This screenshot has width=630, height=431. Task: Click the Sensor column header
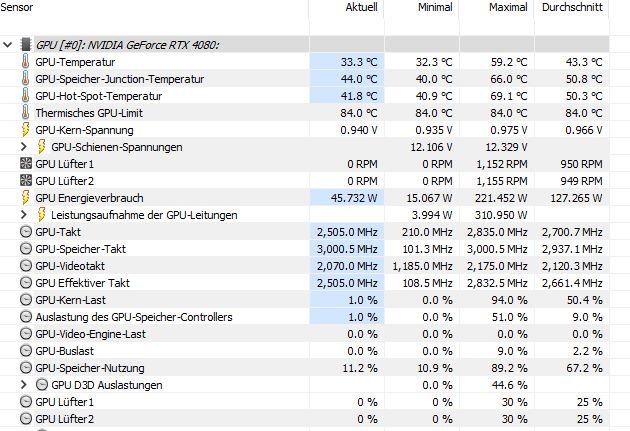pyautogui.click(x=17, y=7)
